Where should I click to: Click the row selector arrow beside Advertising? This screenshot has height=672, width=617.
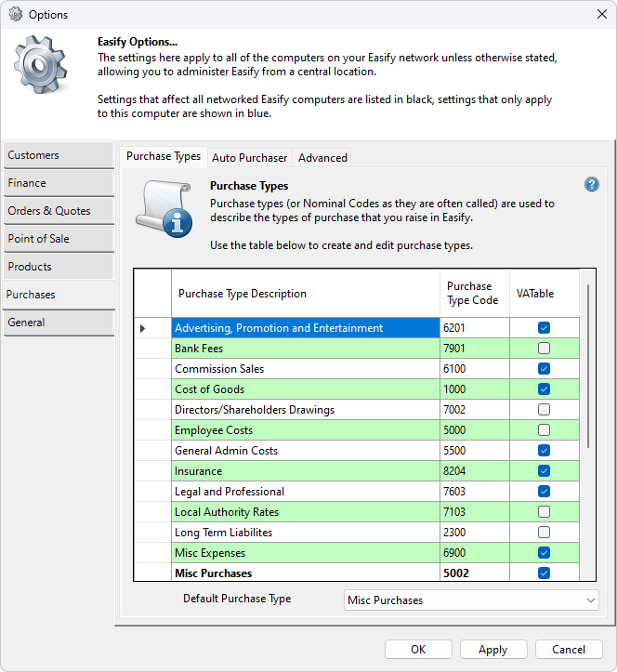click(x=143, y=328)
